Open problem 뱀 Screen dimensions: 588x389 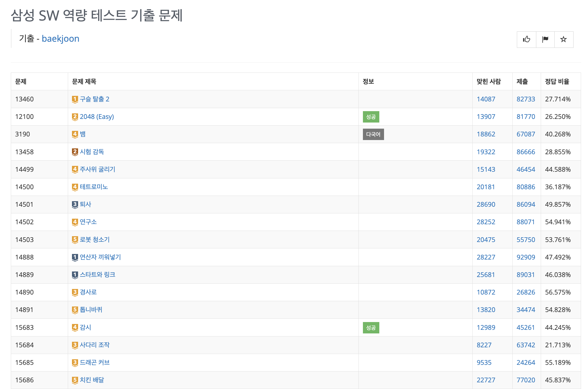83,134
